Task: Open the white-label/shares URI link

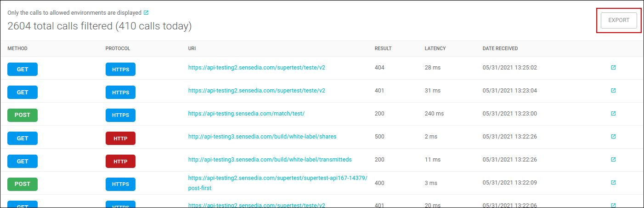Action: tap(262, 137)
